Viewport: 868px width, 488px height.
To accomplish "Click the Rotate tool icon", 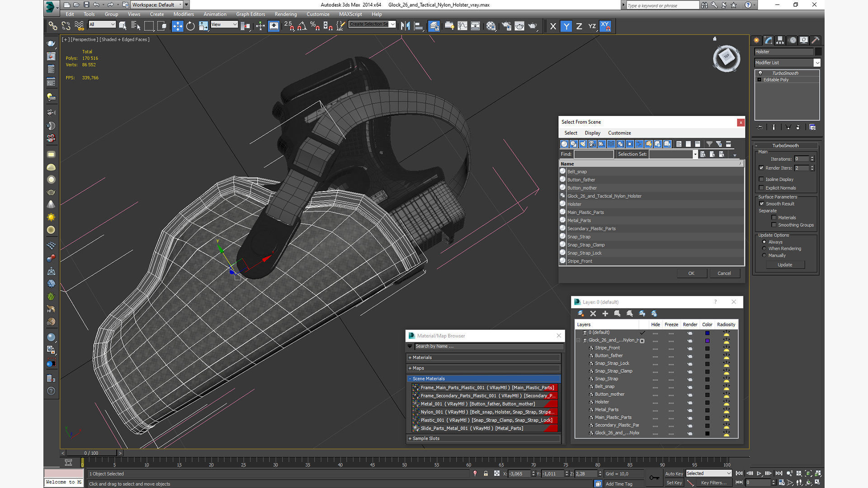I will pyautogui.click(x=190, y=26).
